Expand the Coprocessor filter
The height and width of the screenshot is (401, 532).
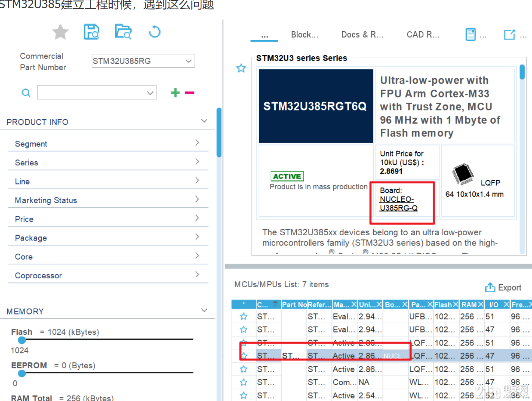tap(197, 274)
